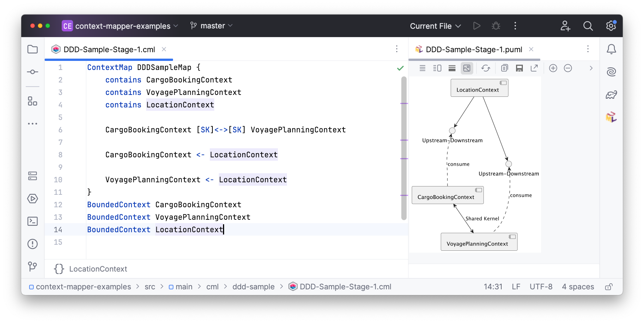
Task: Change the 4 spaces indent setting
Action: 578,287
